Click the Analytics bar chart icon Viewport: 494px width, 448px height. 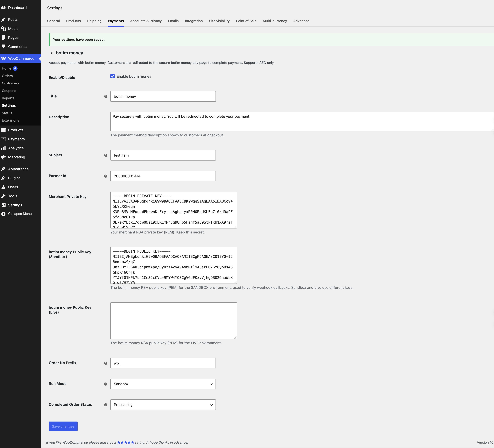(x=3, y=148)
